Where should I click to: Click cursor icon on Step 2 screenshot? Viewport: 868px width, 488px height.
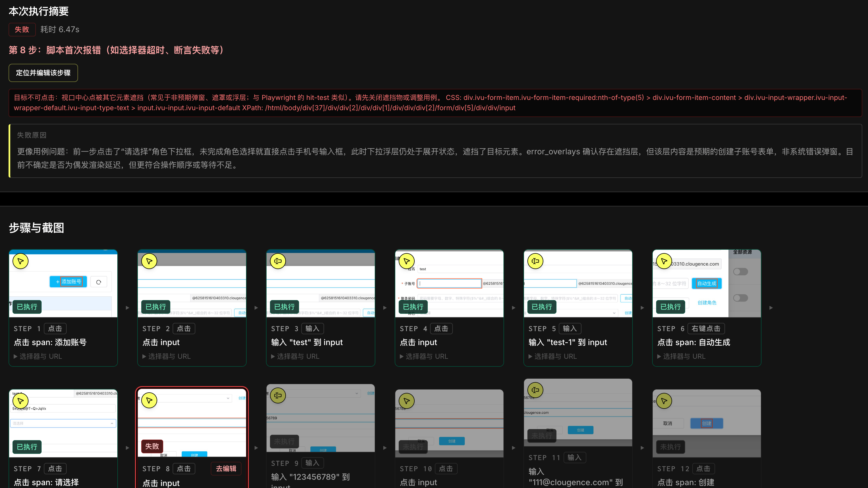click(x=149, y=261)
